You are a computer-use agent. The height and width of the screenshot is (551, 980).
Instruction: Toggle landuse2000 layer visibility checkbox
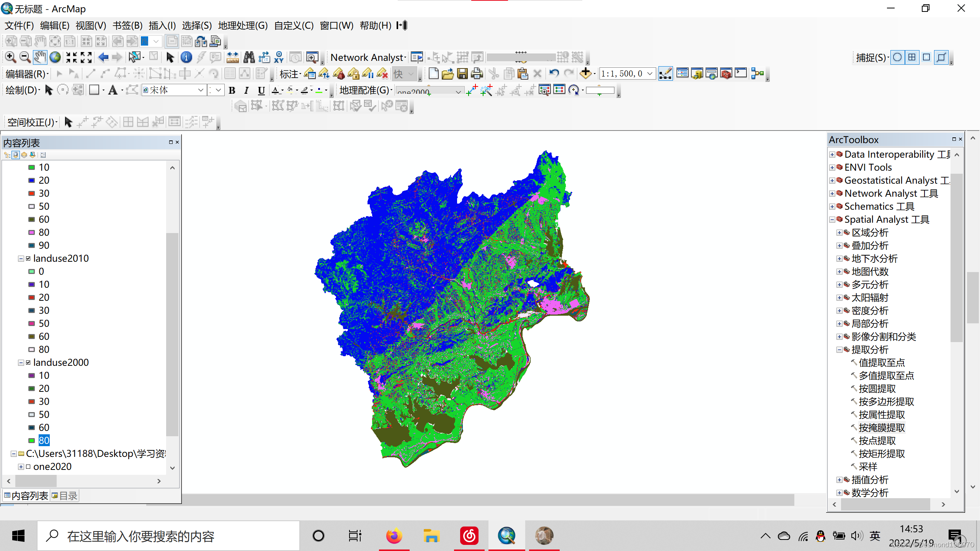[28, 363]
